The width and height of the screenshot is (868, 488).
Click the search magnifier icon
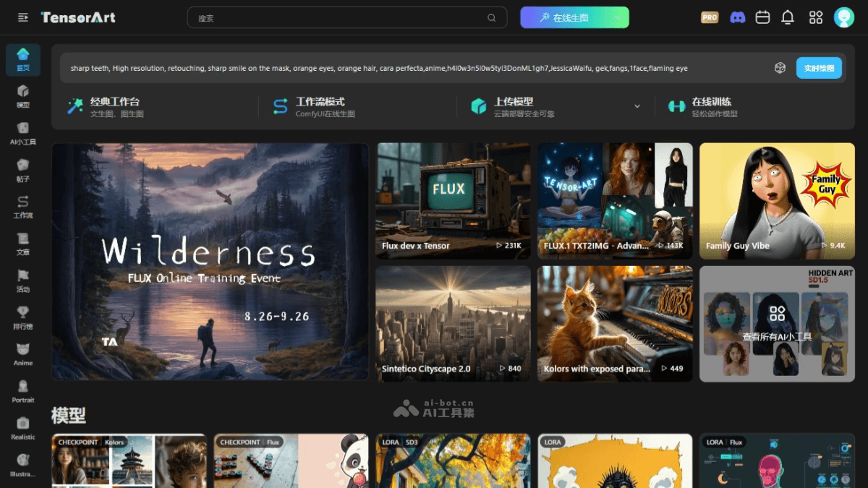click(492, 18)
